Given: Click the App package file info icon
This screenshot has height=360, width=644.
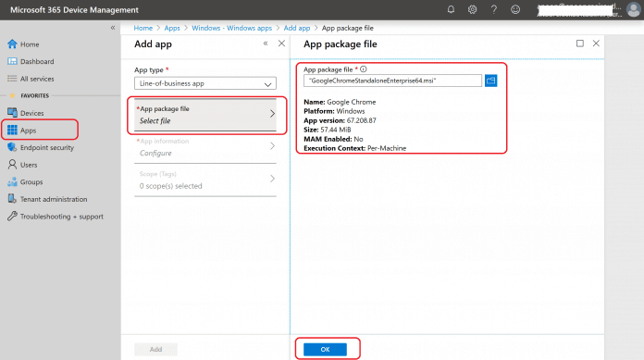Looking at the screenshot, I should click(x=363, y=69).
